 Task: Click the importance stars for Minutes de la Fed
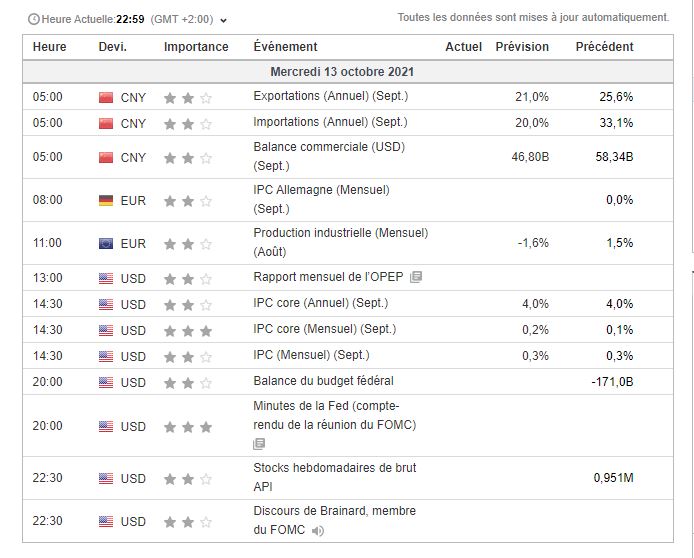click(188, 427)
